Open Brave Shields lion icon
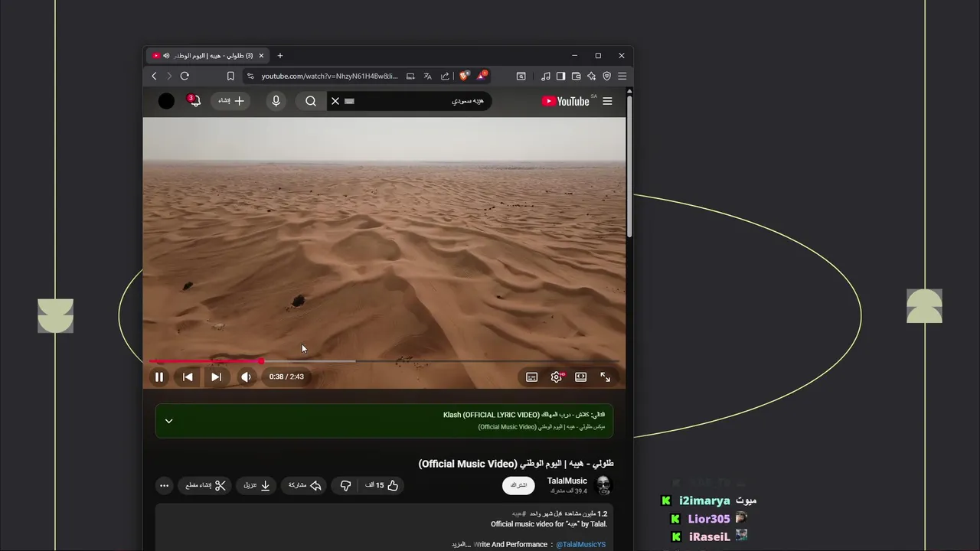Image resolution: width=980 pixels, height=551 pixels. click(464, 76)
